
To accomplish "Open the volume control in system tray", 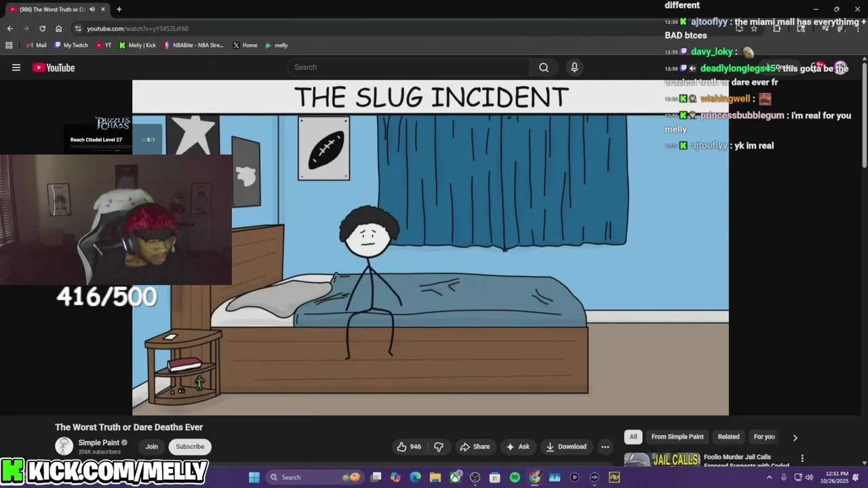I will 809,477.
